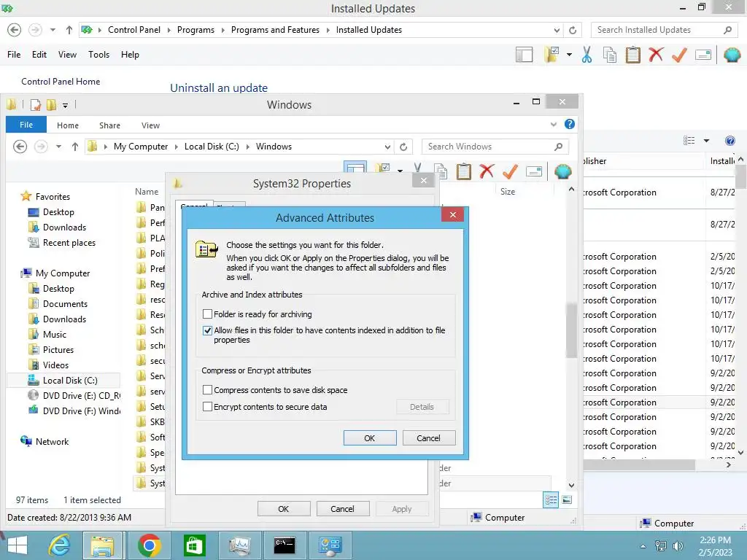The width and height of the screenshot is (747, 560).
Task: Open the quick access toolbar customize dropdown
Action: [65, 105]
